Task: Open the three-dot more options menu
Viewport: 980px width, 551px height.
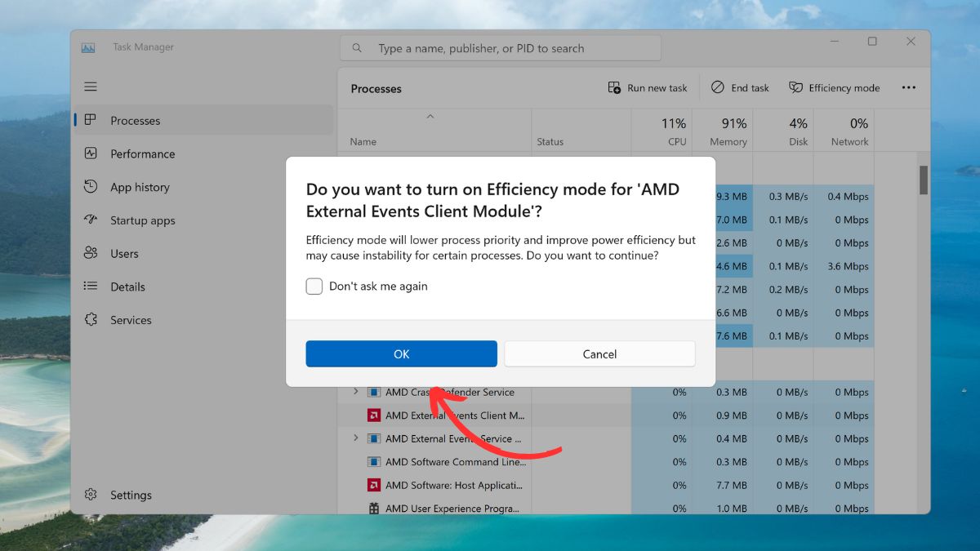Action: pyautogui.click(x=908, y=88)
